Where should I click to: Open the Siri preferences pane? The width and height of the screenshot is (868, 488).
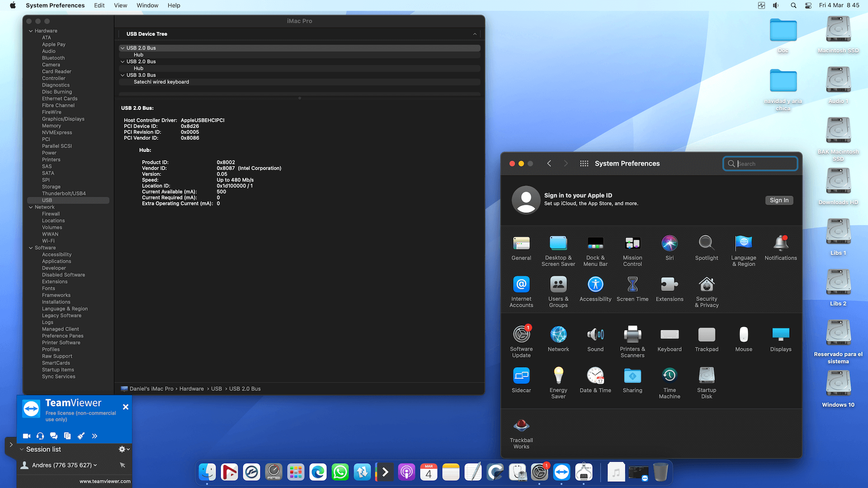coord(670,248)
